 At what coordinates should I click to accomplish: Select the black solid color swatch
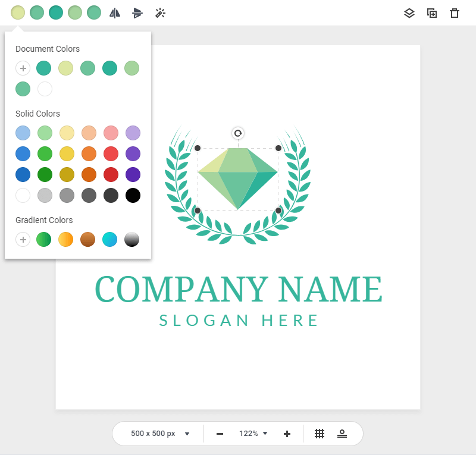pyautogui.click(x=133, y=195)
